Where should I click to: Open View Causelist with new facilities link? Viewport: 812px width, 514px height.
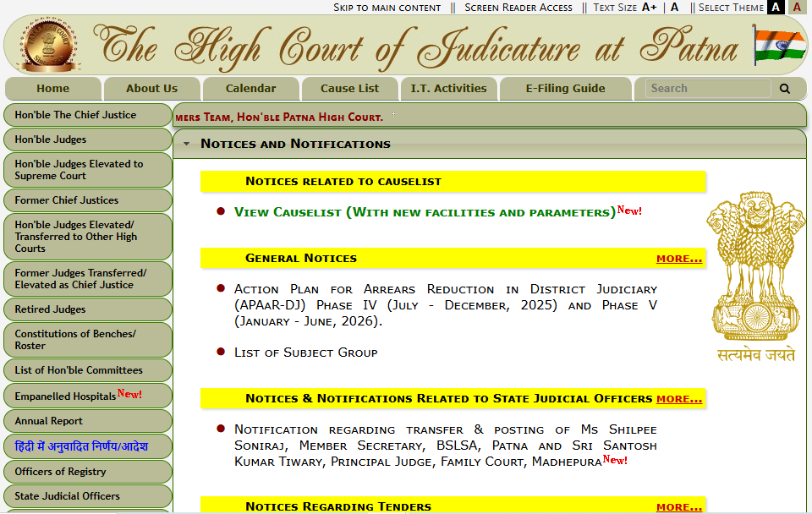click(425, 212)
